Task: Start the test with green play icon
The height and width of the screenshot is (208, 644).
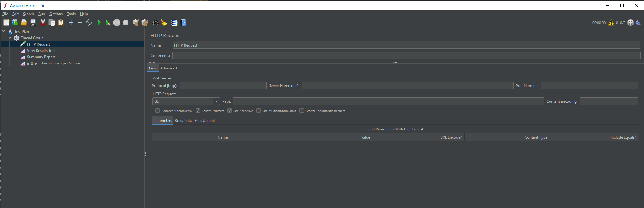Action: [x=99, y=23]
